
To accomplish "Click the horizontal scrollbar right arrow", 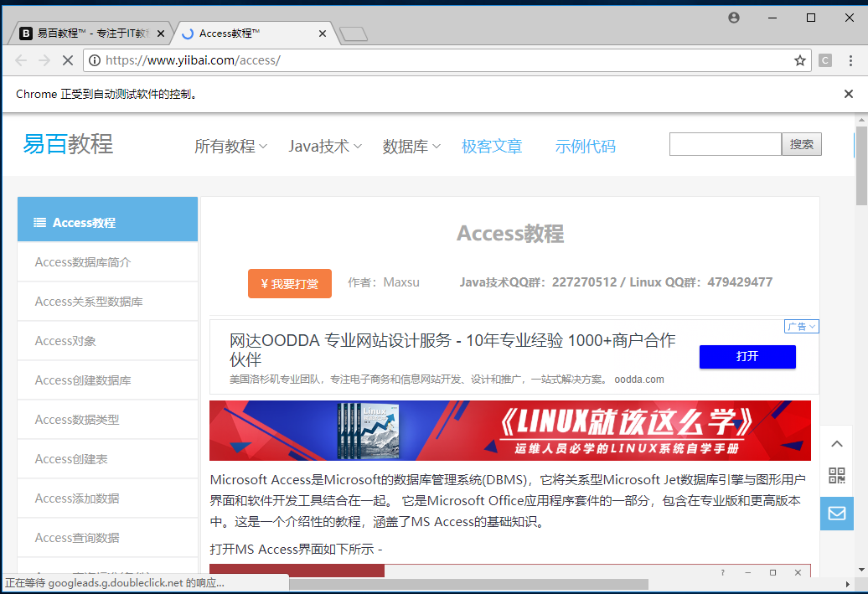I will pyautogui.click(x=847, y=584).
